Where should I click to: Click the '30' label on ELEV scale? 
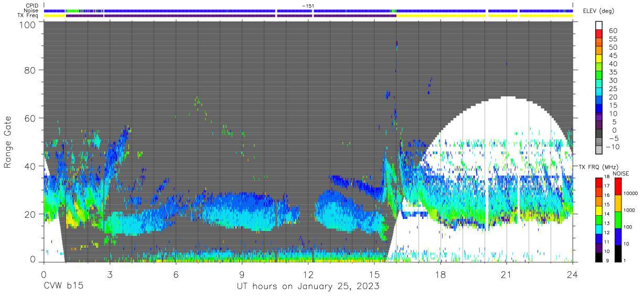click(612, 81)
